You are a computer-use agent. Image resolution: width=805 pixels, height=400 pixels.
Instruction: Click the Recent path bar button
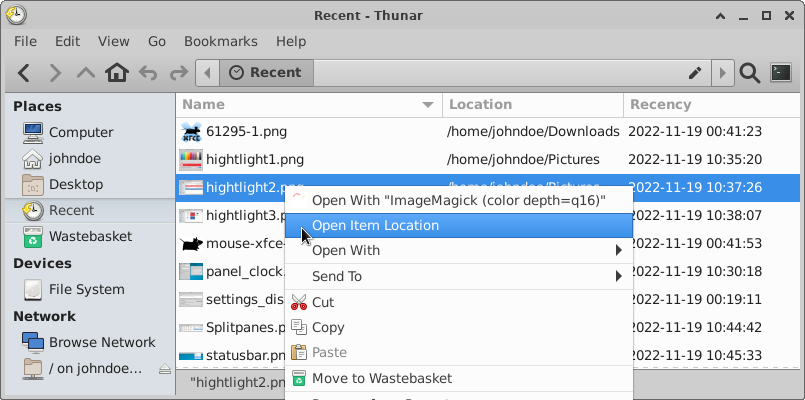[266, 73]
